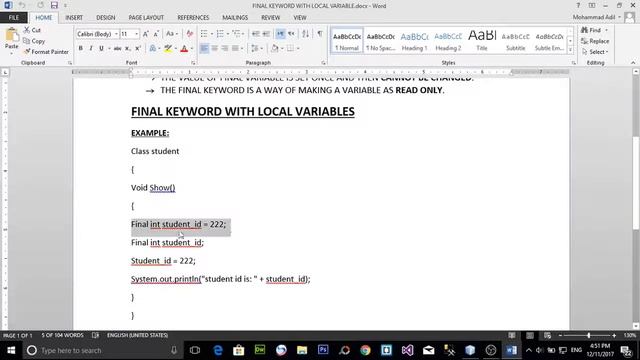Activate the Format Painter
Image resolution: width=640 pixels, height=360 pixels.
pos(46,52)
